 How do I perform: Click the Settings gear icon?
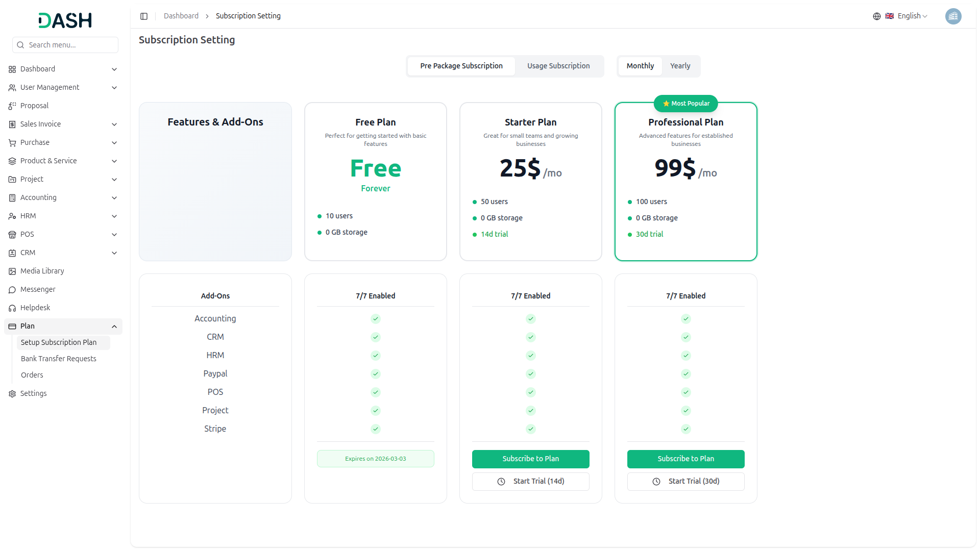(12, 394)
